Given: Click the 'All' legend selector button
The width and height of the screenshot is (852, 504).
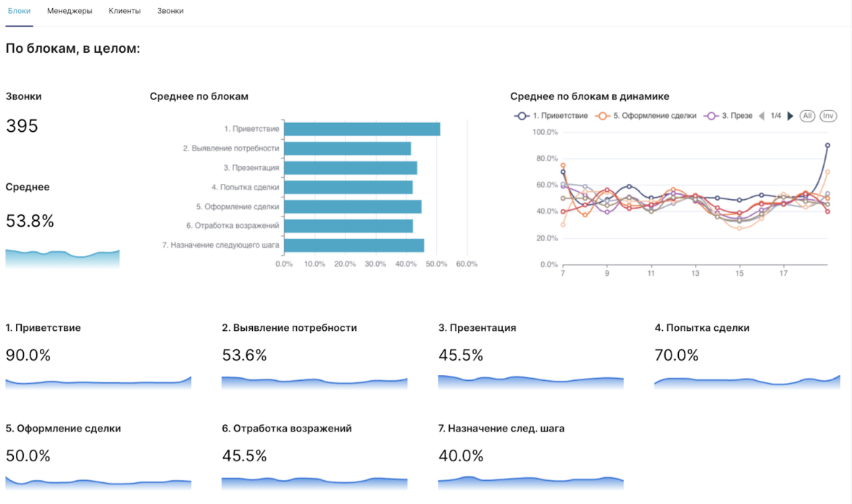Looking at the screenshot, I should coord(807,116).
